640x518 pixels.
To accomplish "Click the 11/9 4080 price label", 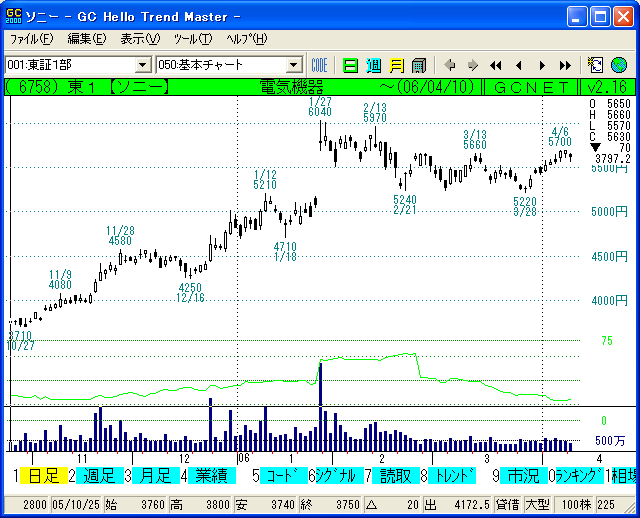I will tap(60, 280).
